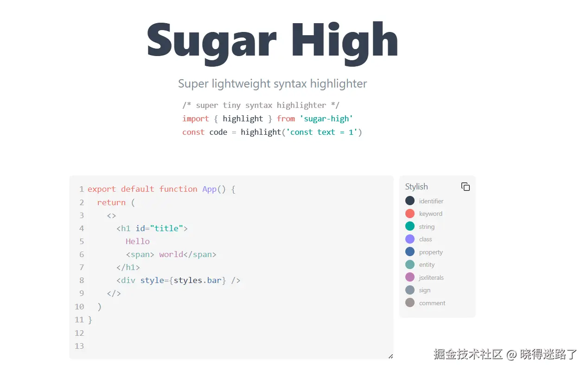
Task: Click 'Super lightweight syntax highlighter' subtitle
Action: 273,84
